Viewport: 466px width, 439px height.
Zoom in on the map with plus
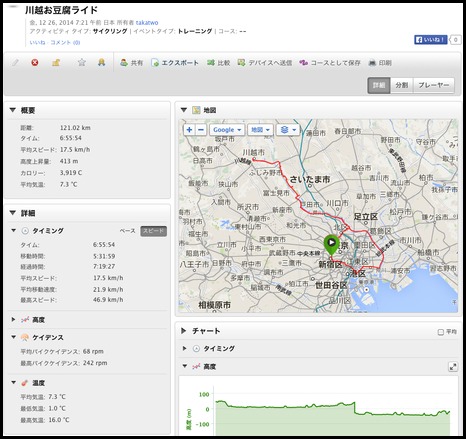189,130
